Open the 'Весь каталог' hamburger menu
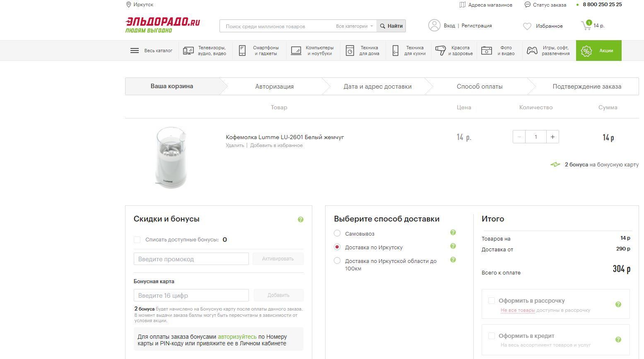This screenshot has width=644, height=359. (x=135, y=51)
